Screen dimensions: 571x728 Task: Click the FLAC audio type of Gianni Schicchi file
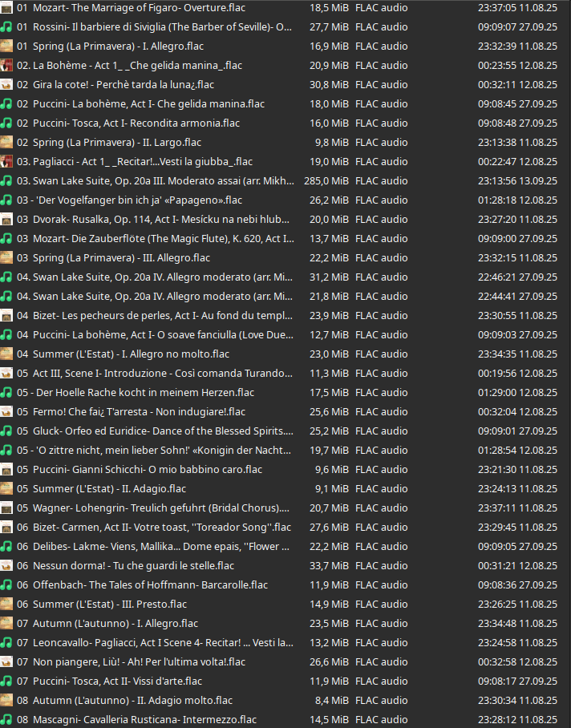click(x=381, y=469)
